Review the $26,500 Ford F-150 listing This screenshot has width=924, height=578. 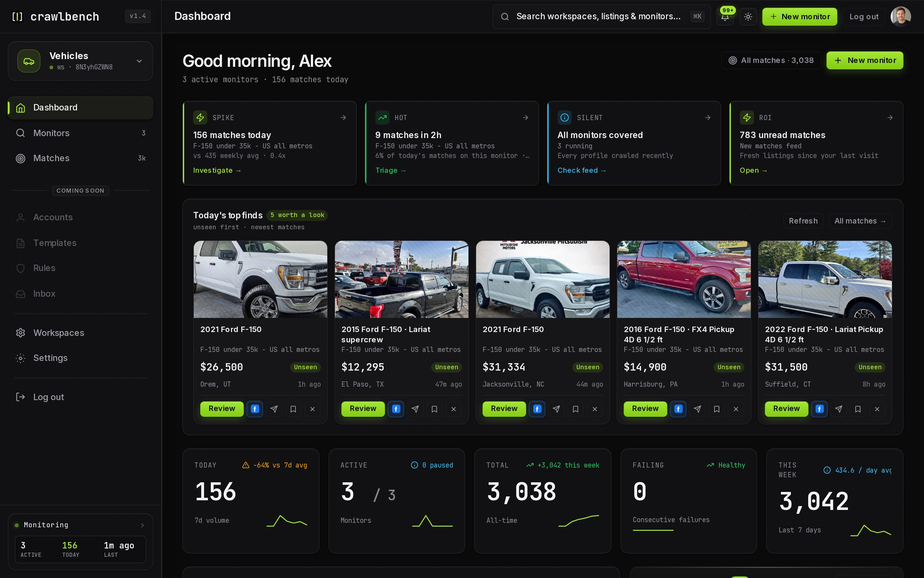coord(222,409)
